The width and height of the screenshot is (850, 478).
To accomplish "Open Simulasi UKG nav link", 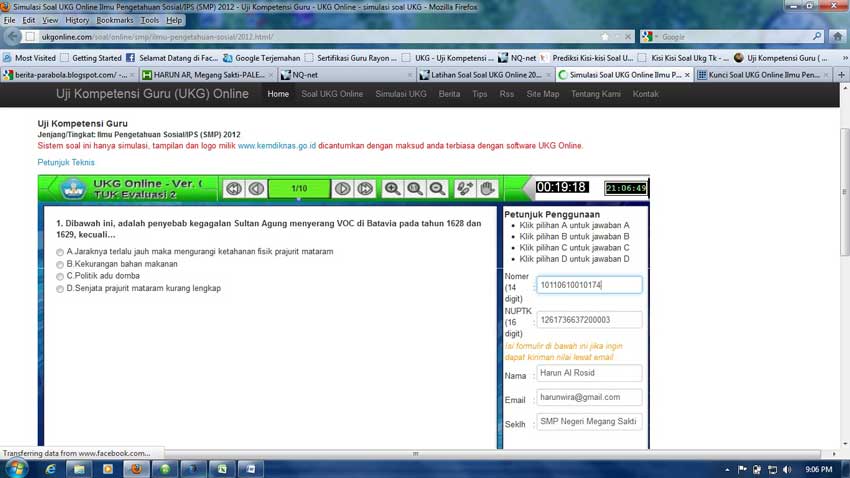I will (x=401, y=94).
